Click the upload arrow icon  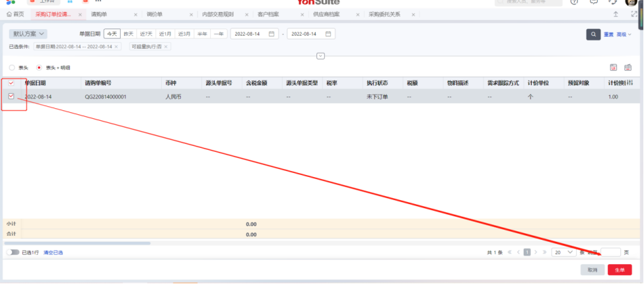click(616, 14)
